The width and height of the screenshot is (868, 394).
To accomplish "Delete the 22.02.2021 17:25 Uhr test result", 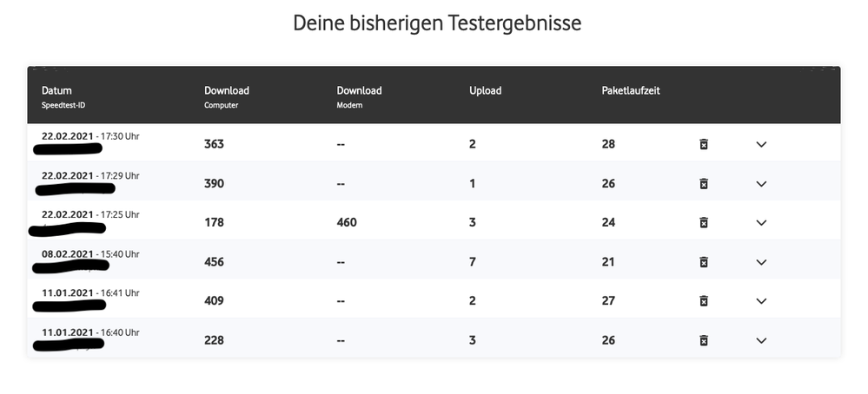I will coord(704,222).
